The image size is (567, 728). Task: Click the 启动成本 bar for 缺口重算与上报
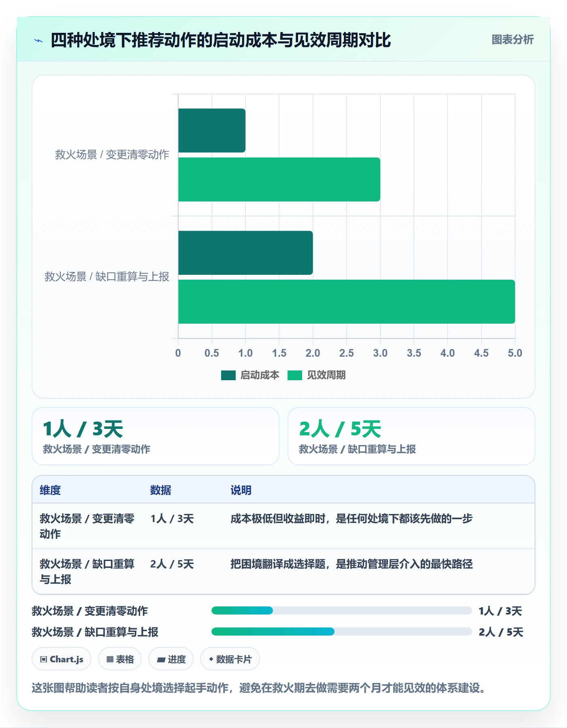[x=245, y=253]
